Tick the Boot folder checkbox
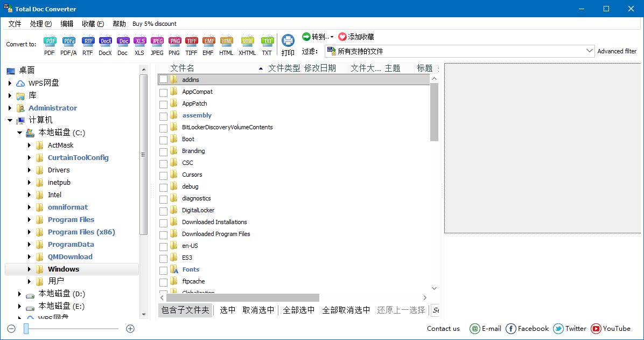 click(x=164, y=140)
